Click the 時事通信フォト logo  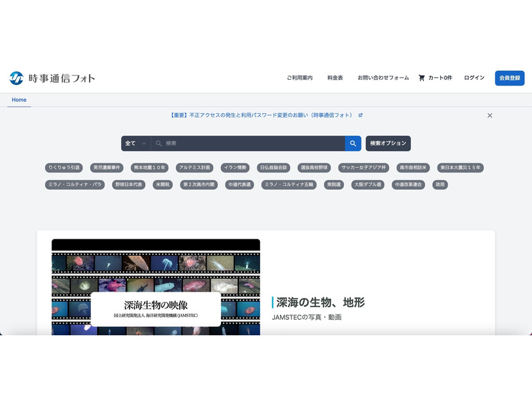click(52, 78)
